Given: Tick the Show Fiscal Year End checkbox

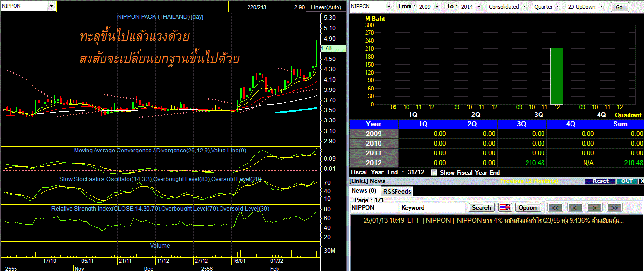Looking at the screenshot, I should [434, 172].
